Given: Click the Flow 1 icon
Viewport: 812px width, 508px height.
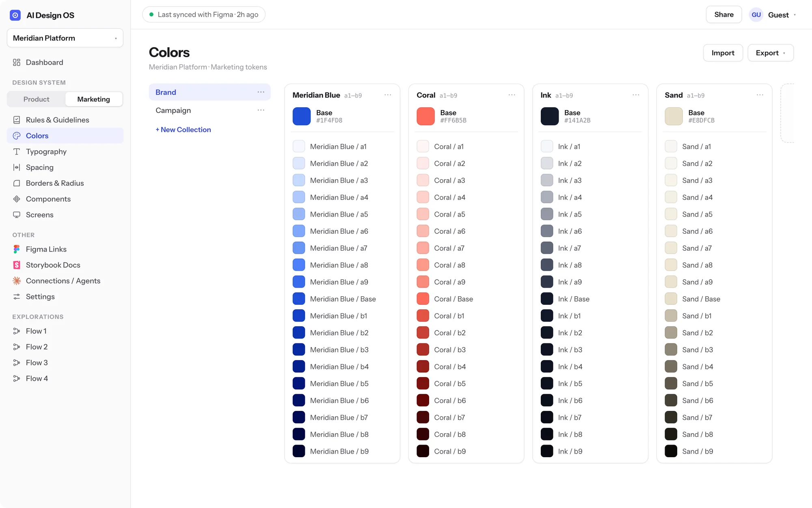Looking at the screenshot, I should [x=17, y=331].
